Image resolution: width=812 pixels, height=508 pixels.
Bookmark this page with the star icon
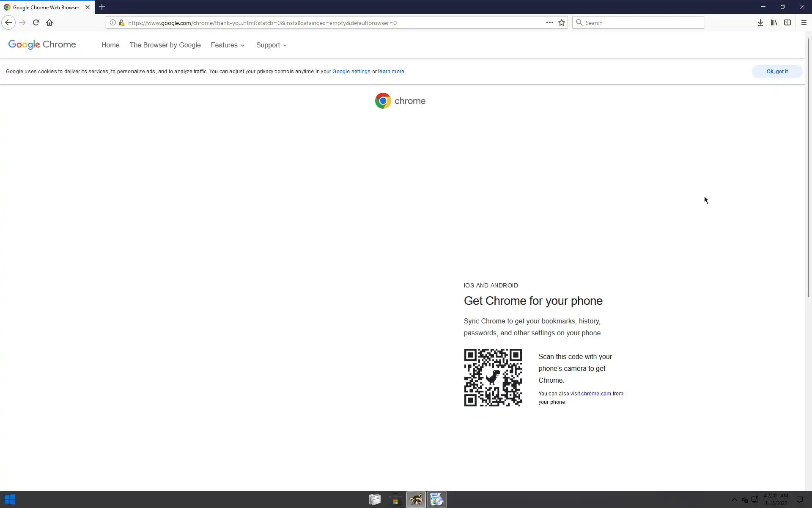562,23
